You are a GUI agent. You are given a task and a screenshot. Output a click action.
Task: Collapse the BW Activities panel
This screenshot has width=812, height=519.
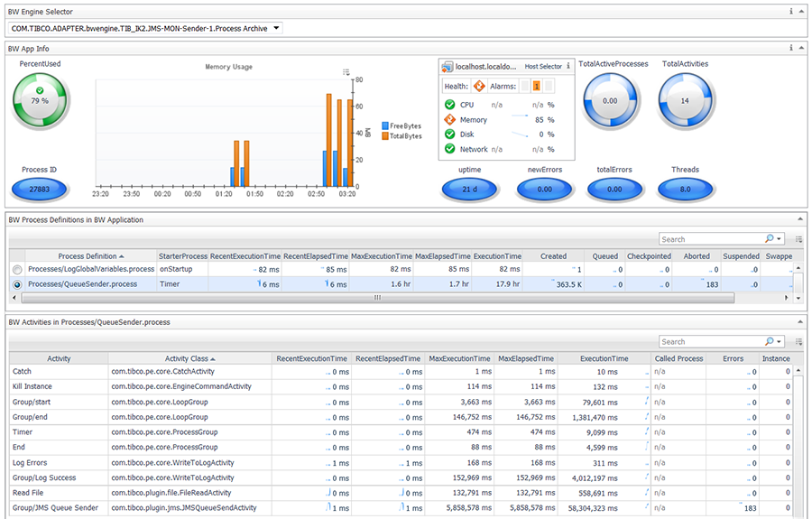point(800,321)
